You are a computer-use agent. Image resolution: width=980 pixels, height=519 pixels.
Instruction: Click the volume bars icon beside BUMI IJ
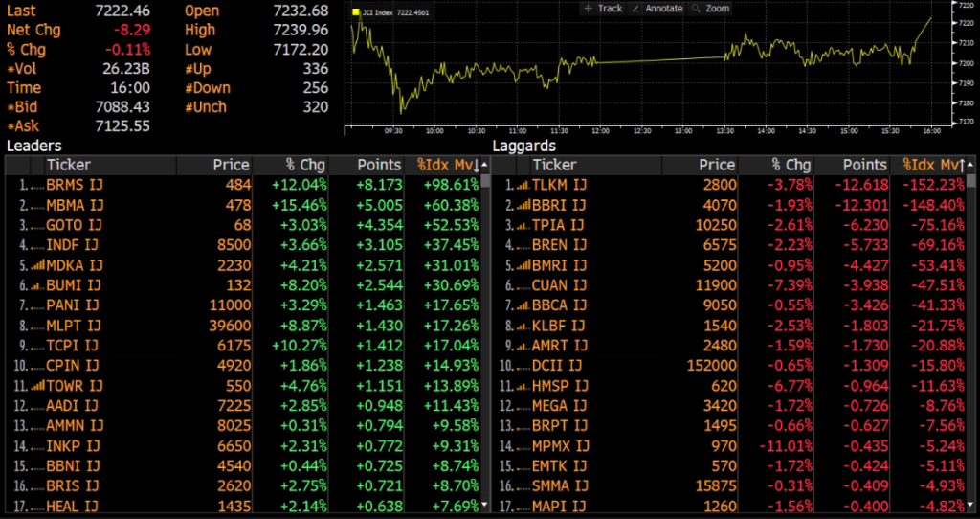click(x=37, y=285)
